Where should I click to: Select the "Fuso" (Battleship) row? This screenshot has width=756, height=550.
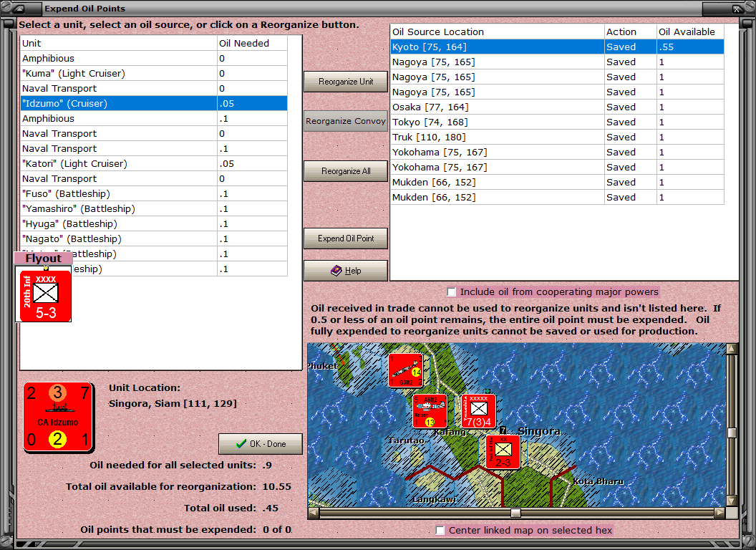pyautogui.click(x=154, y=193)
